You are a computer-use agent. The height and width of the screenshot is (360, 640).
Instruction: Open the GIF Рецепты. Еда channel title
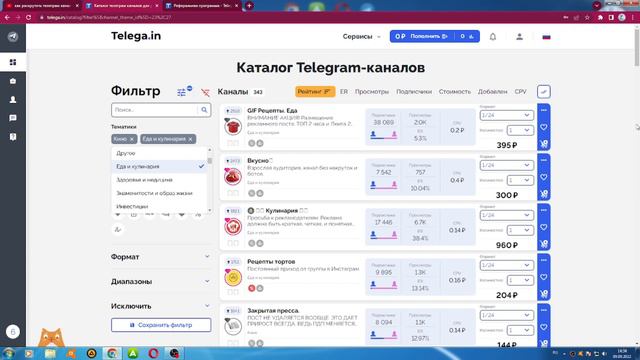click(x=272, y=111)
